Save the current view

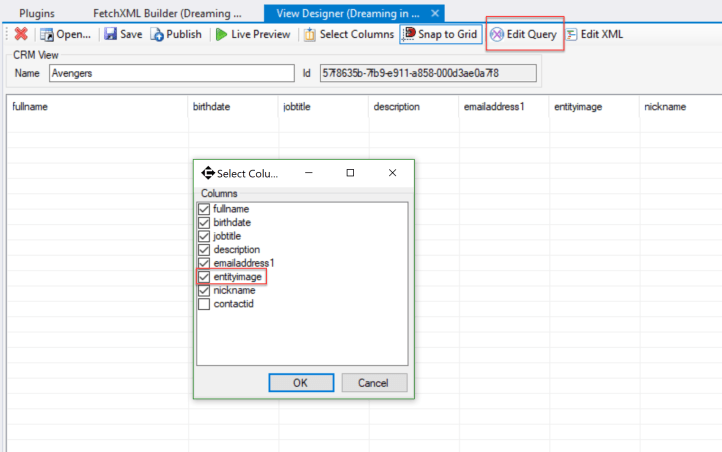pyautogui.click(x=123, y=35)
